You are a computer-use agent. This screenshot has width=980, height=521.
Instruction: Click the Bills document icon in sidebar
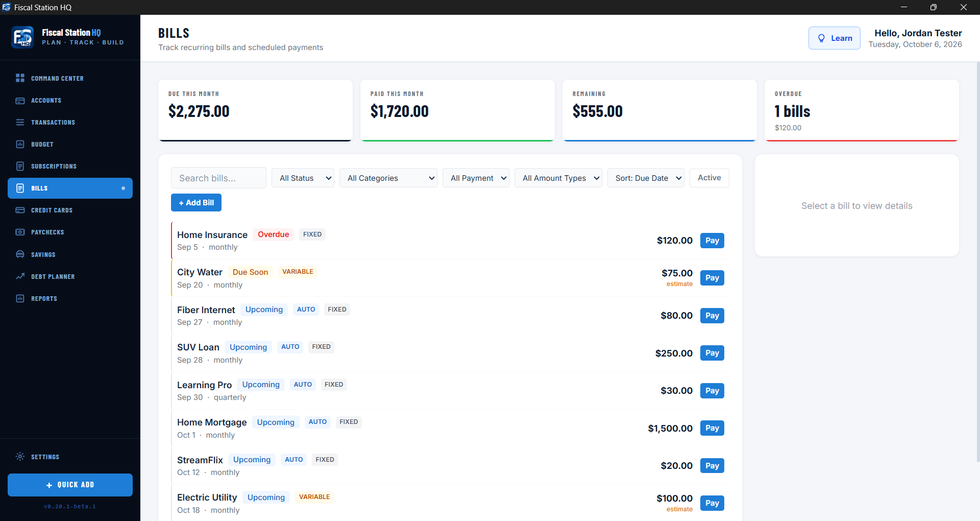pos(20,188)
